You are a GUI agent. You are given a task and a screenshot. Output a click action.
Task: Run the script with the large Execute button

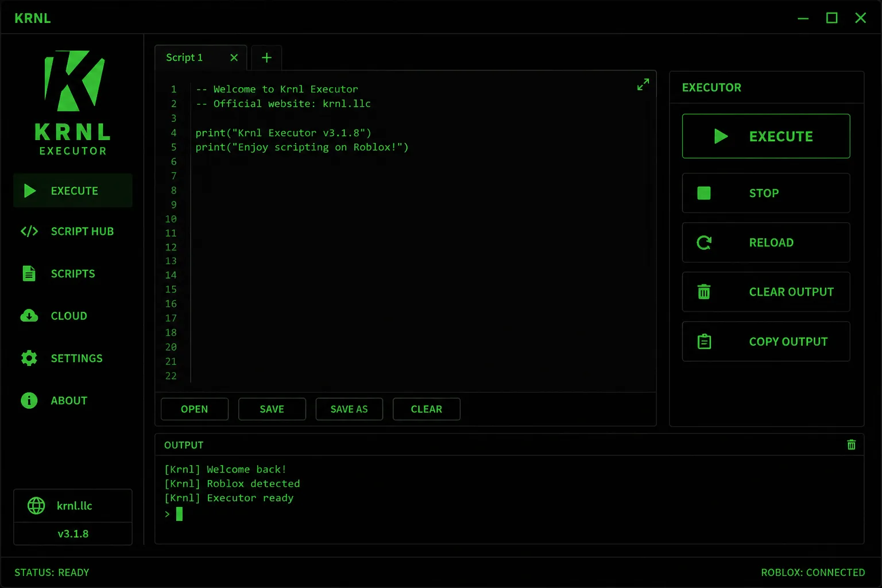pos(766,136)
